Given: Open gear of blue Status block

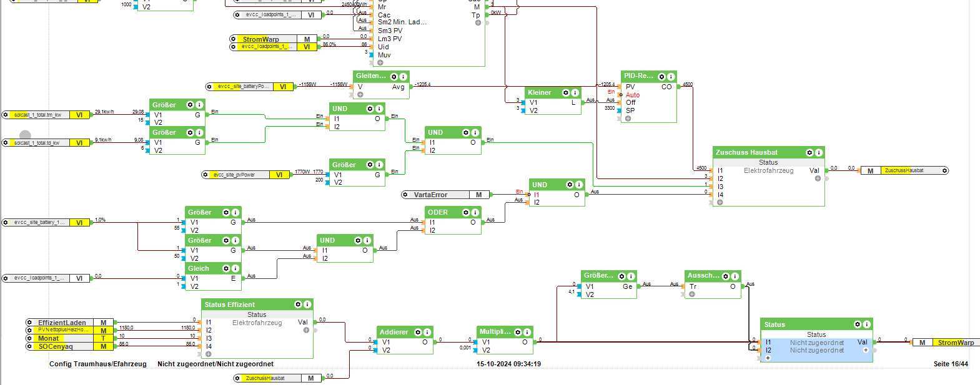Looking at the screenshot, I should click(x=858, y=324).
